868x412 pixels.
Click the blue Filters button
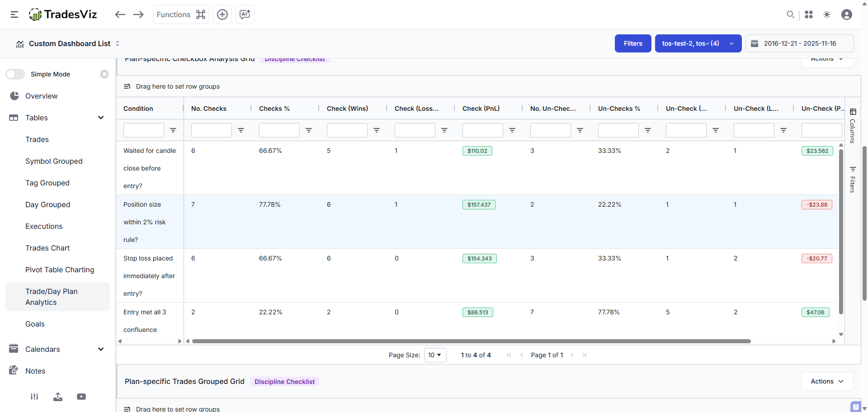pos(632,43)
